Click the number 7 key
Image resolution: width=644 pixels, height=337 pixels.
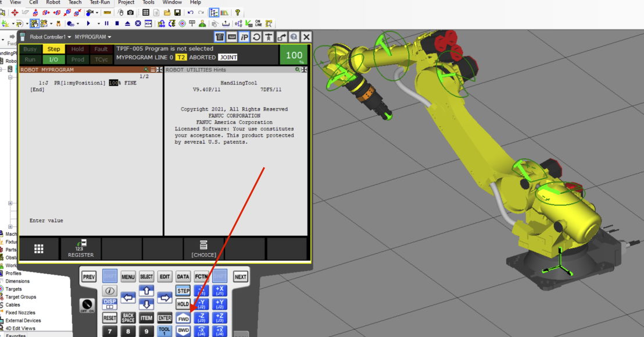[110, 331]
